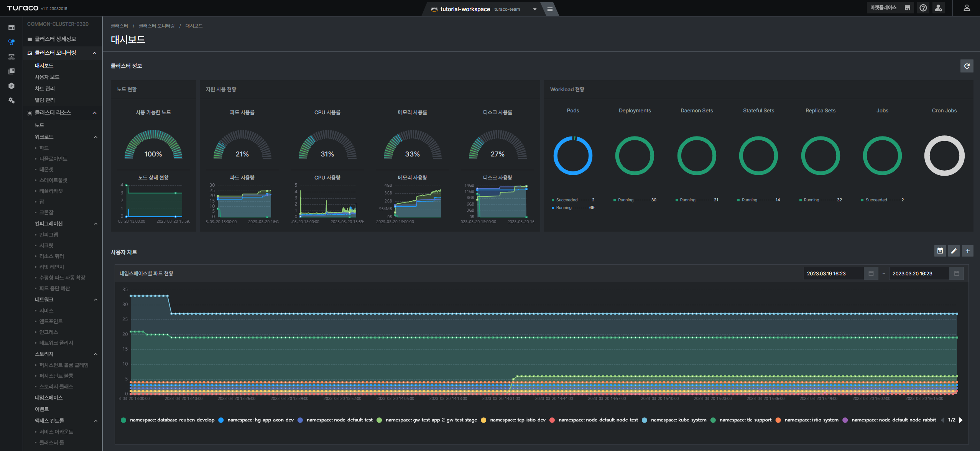Open calendar picker for start date 2023.03.19
This screenshot has width=980, height=451.
click(x=871, y=273)
